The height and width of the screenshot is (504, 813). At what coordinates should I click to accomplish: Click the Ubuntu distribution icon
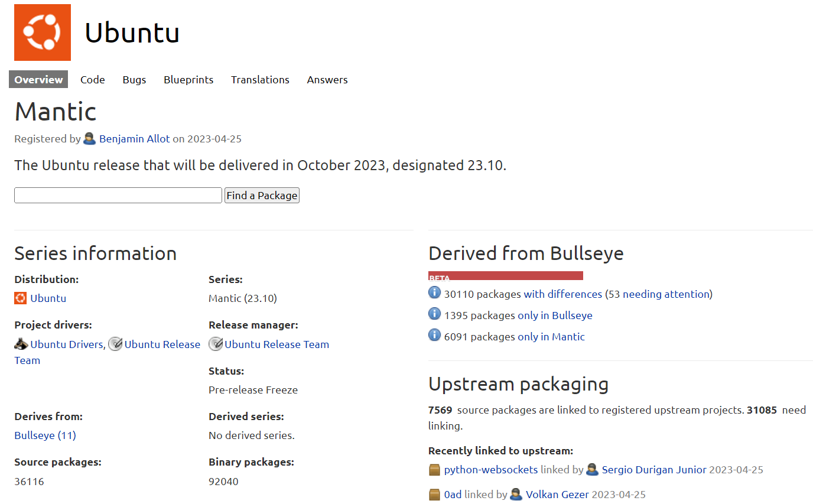[x=21, y=298]
